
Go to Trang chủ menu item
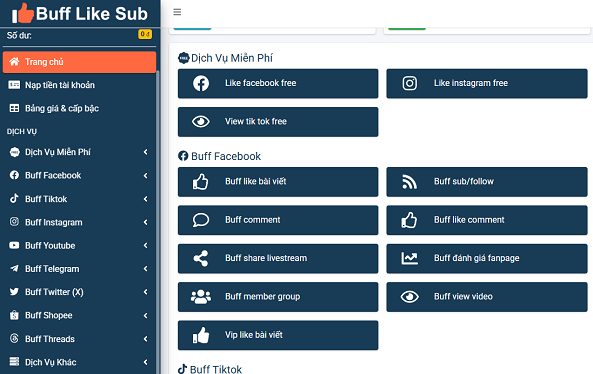pos(79,62)
